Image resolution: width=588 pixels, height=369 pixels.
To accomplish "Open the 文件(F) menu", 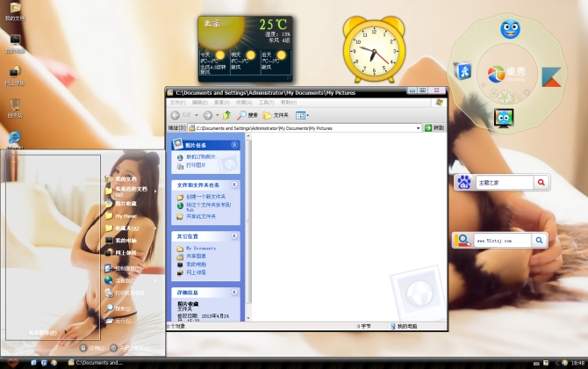I will (178, 103).
